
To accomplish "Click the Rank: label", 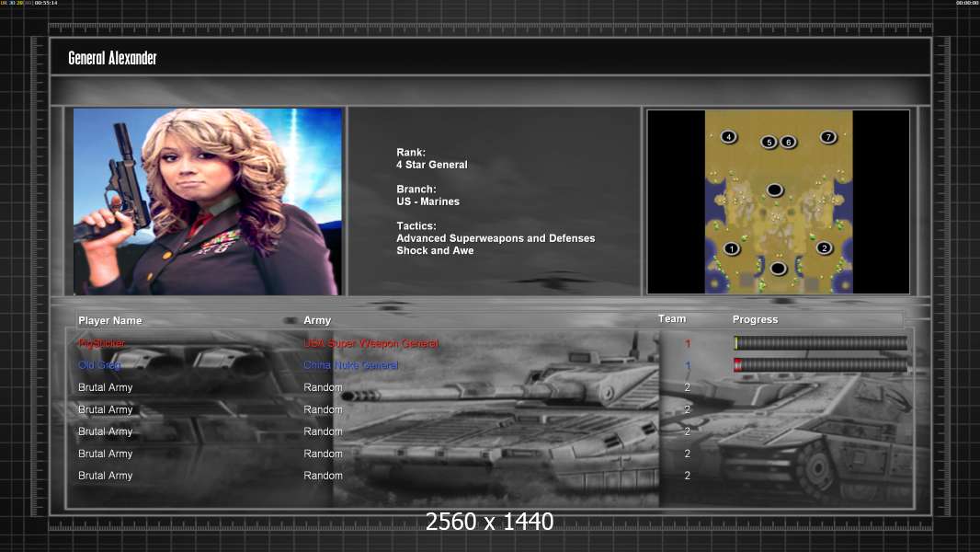I will (x=411, y=153).
